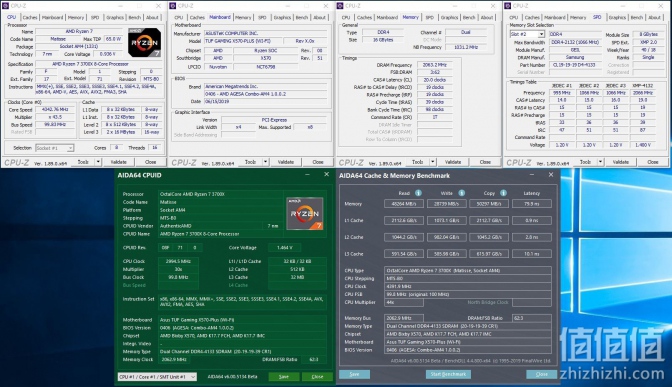
Task: Click the Ryzen 7 logo in AIDA64 CPUID
Action: pos(304,213)
